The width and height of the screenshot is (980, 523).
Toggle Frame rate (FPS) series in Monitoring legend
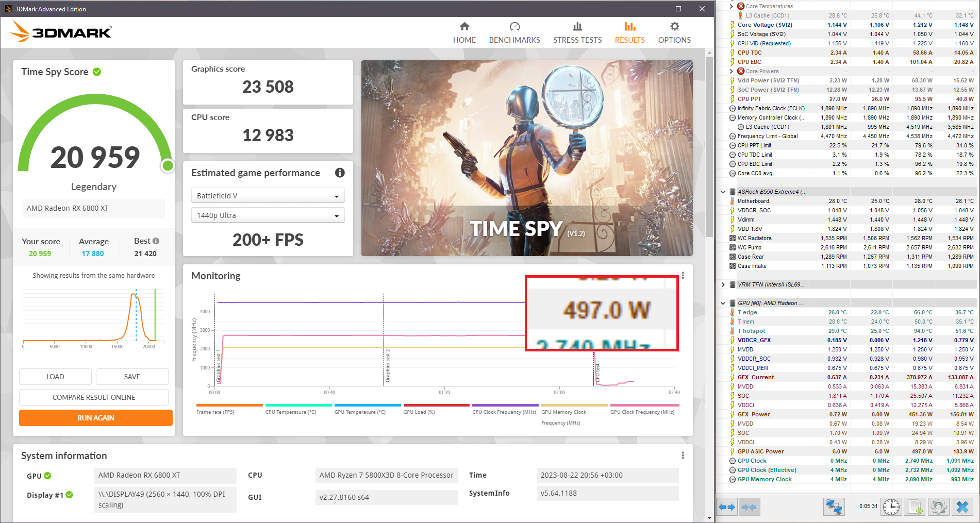pos(229,409)
